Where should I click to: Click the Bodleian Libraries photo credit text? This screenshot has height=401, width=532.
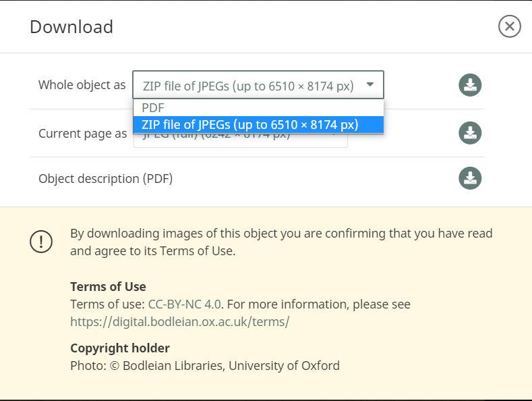205,366
